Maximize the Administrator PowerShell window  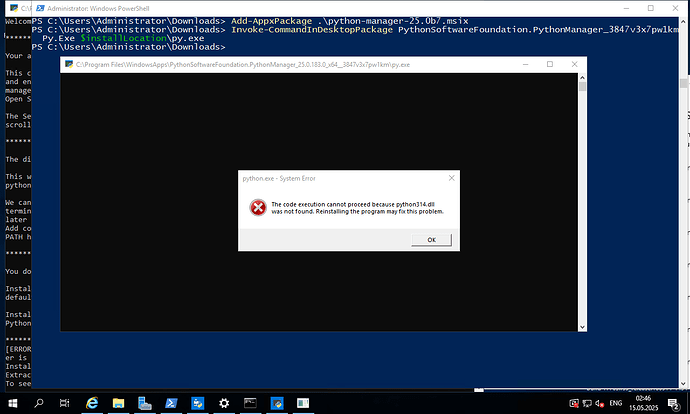pos(650,8)
